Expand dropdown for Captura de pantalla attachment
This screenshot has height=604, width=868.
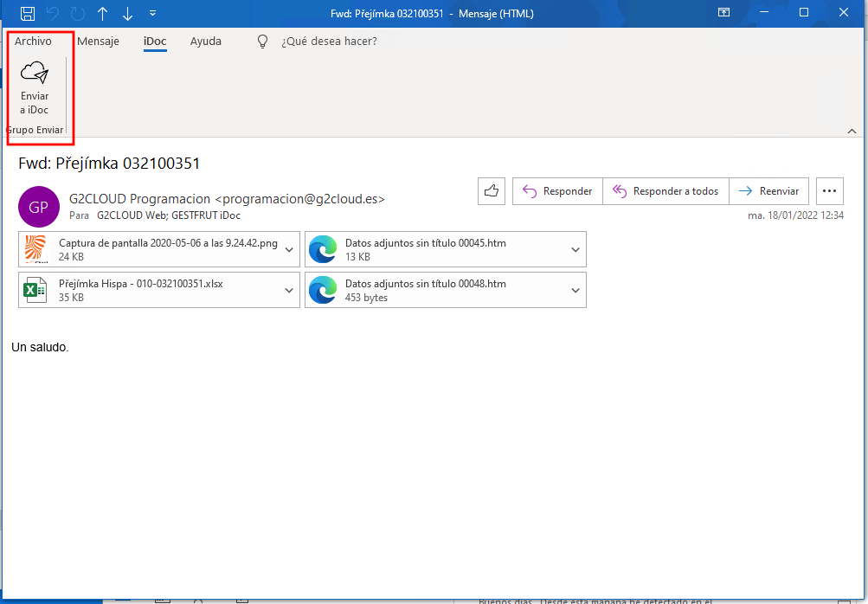[x=290, y=250]
